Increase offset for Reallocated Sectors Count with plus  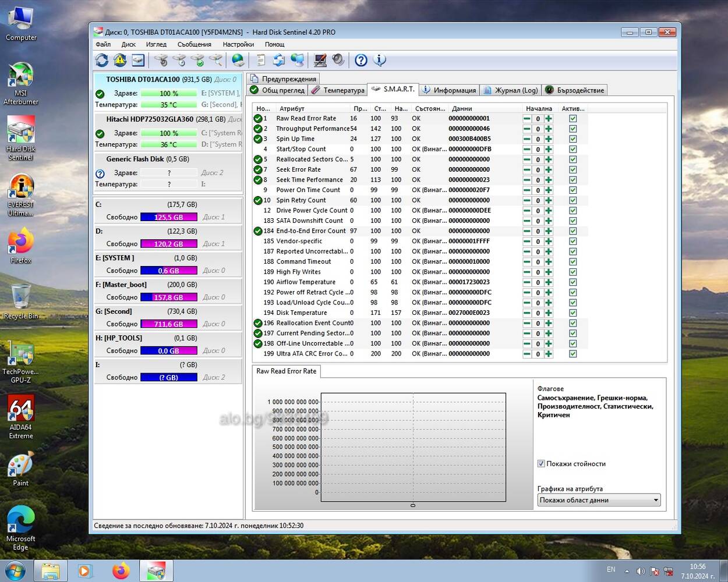pos(549,159)
